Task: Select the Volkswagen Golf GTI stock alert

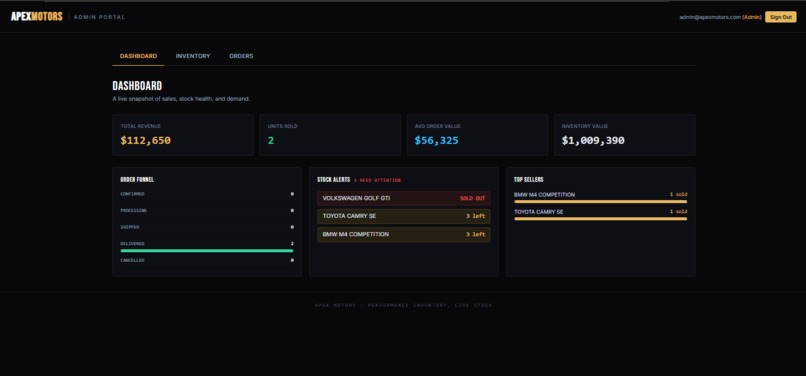Action: (404, 198)
